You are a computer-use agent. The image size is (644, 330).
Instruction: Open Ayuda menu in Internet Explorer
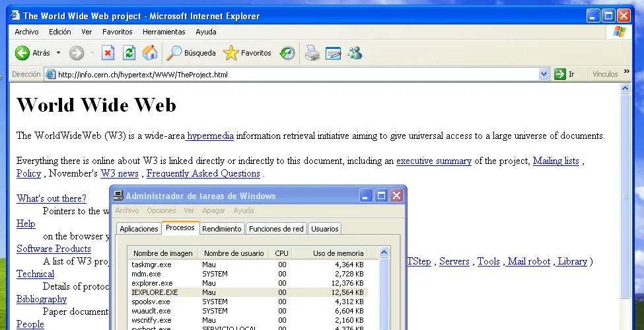point(206,32)
